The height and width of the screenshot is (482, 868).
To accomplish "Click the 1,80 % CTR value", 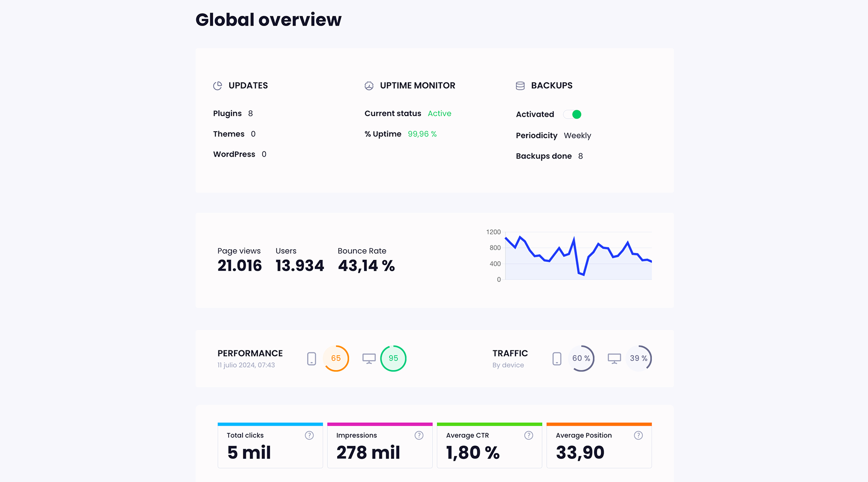I will pyautogui.click(x=473, y=453).
